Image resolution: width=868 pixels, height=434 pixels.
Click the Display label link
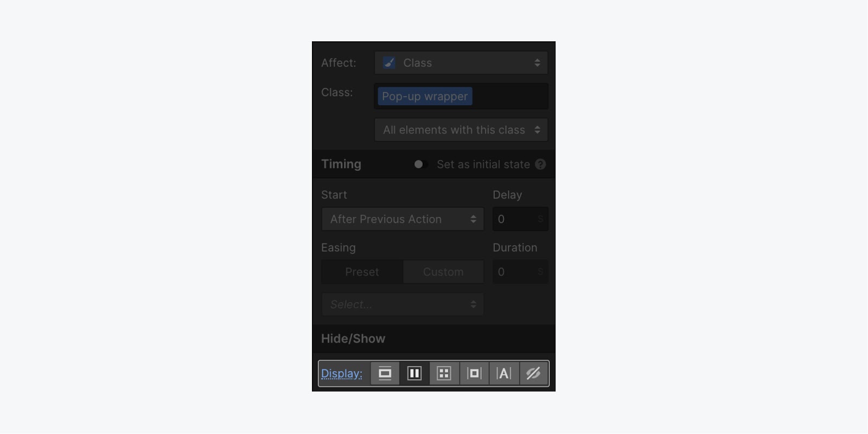point(342,373)
